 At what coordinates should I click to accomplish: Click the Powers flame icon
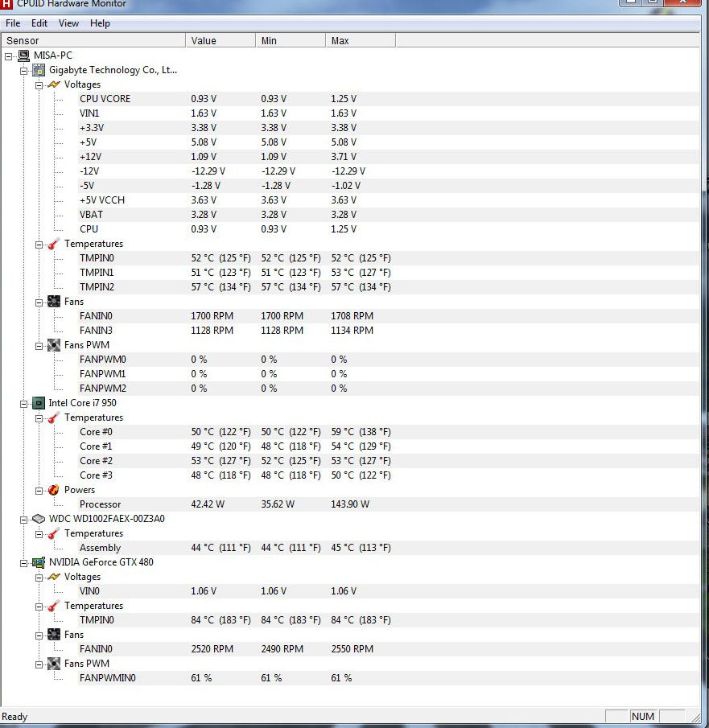(x=54, y=490)
